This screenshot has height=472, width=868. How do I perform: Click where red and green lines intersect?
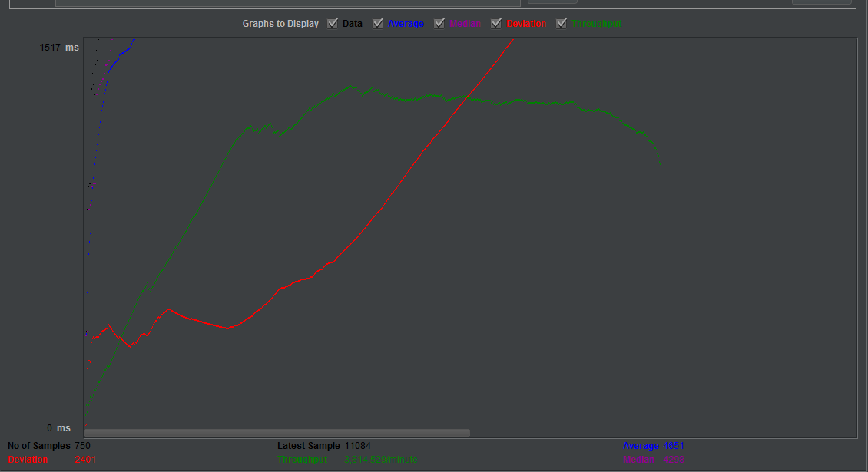pos(467,97)
